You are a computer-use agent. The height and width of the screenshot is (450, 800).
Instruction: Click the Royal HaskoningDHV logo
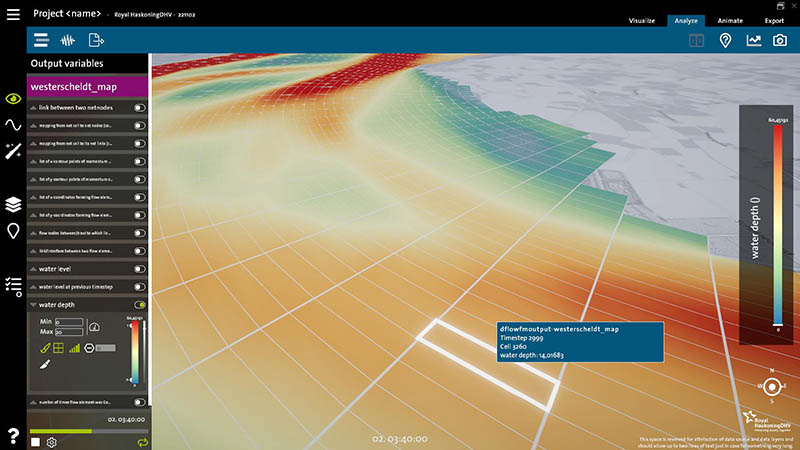[x=765, y=421]
